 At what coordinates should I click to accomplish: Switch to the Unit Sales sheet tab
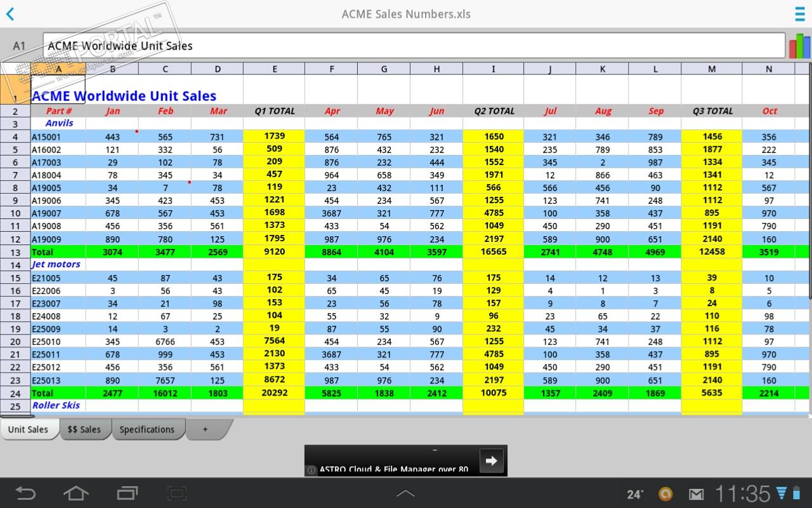(x=29, y=429)
